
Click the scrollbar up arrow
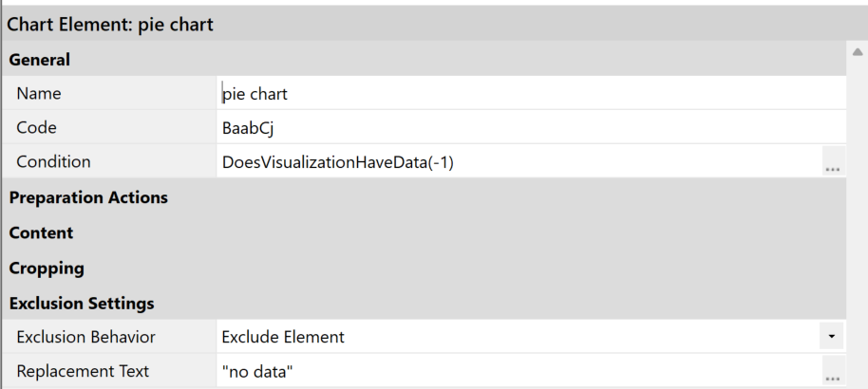[x=858, y=52]
